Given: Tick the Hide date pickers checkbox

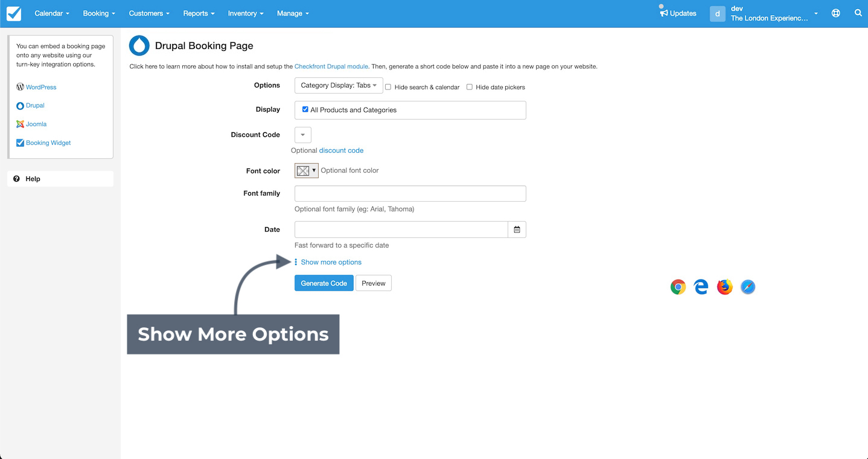Looking at the screenshot, I should coord(469,87).
